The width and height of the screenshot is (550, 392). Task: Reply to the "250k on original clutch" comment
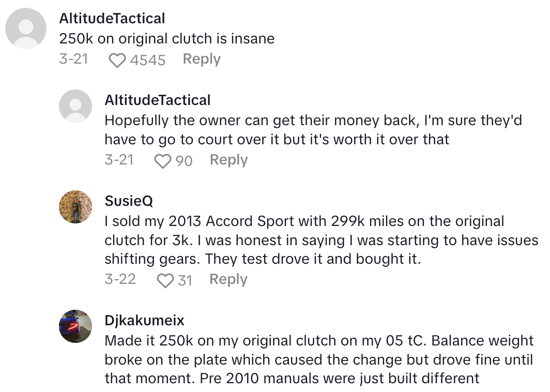tap(202, 59)
